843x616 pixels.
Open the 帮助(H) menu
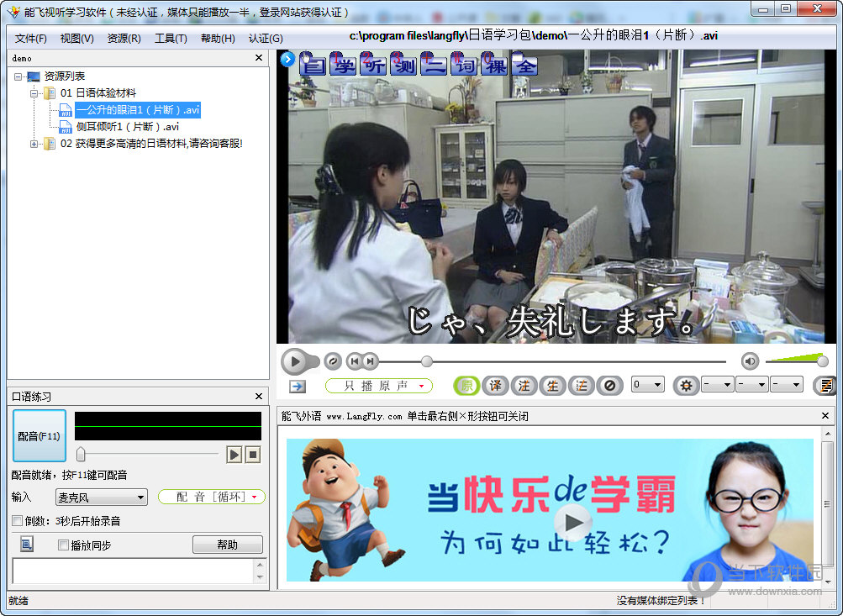pyautogui.click(x=218, y=38)
